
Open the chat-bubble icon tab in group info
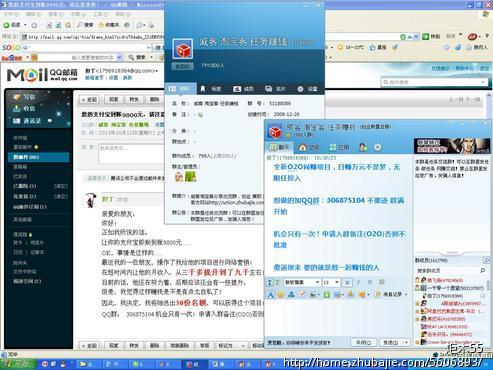(x=275, y=89)
